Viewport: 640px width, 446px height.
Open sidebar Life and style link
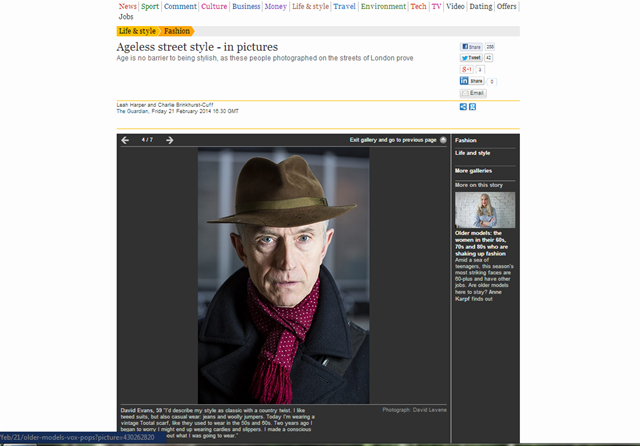click(473, 153)
